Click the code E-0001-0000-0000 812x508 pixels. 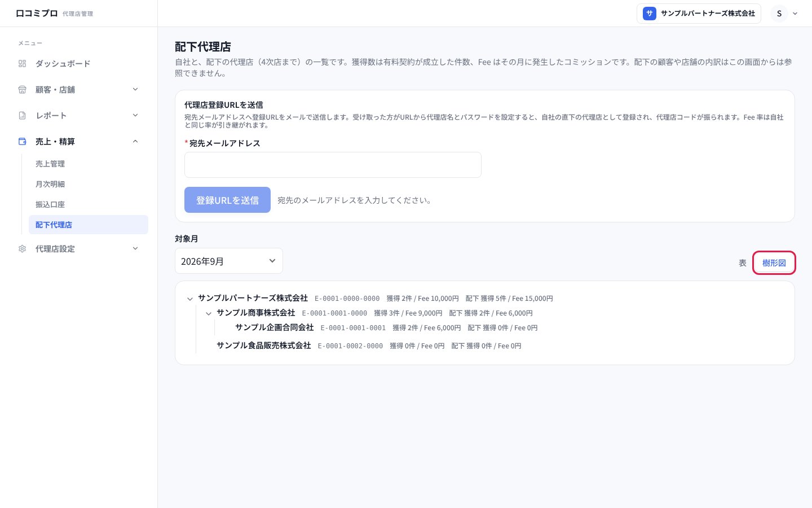[x=347, y=299]
